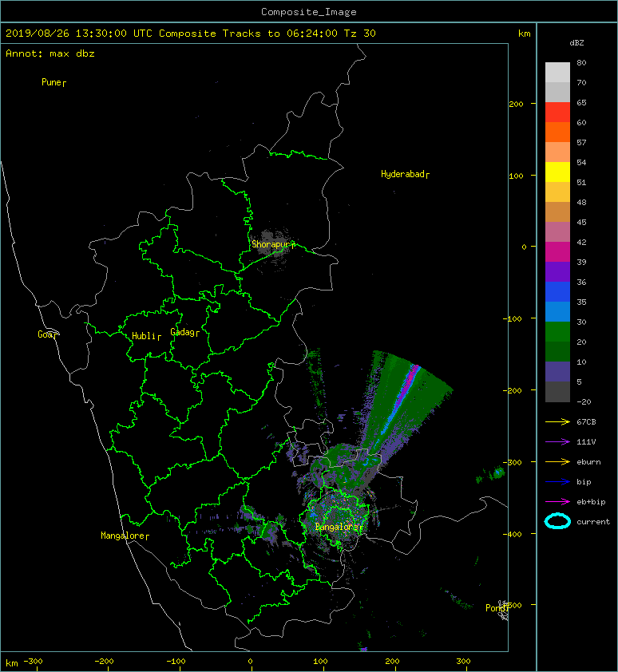Select the green 30 dBZ color swatch
The image size is (618, 672).
(557, 332)
